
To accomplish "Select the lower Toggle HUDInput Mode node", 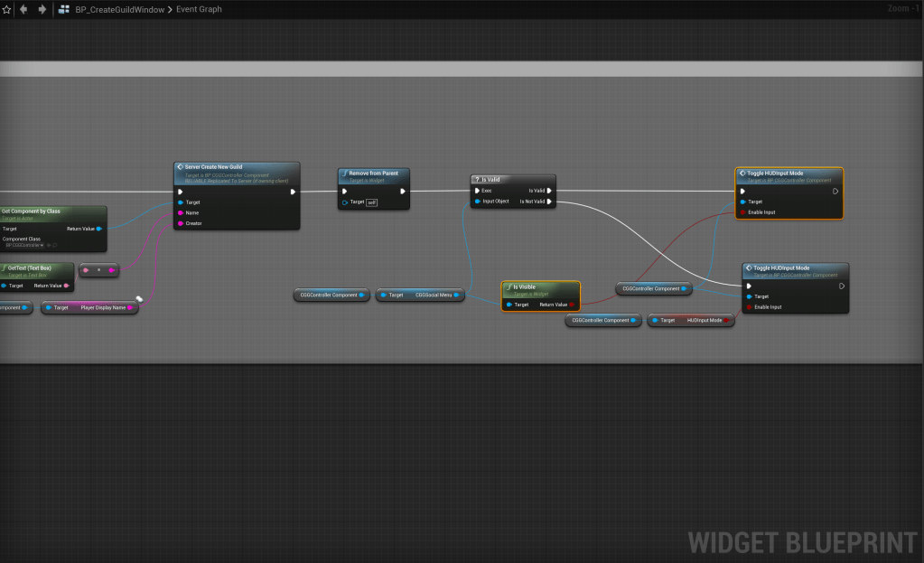I will (795, 267).
